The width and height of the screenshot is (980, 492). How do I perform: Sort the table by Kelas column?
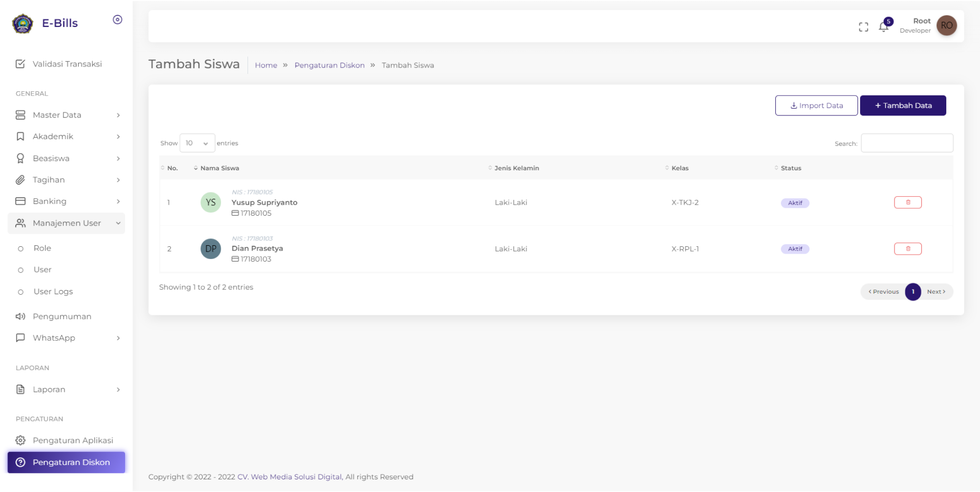pyautogui.click(x=680, y=168)
